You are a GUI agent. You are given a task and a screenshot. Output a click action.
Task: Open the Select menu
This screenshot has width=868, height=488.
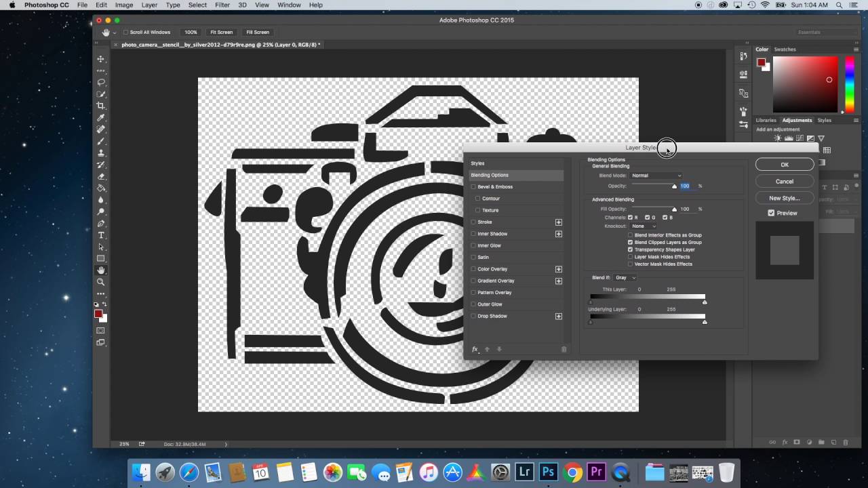pos(197,5)
